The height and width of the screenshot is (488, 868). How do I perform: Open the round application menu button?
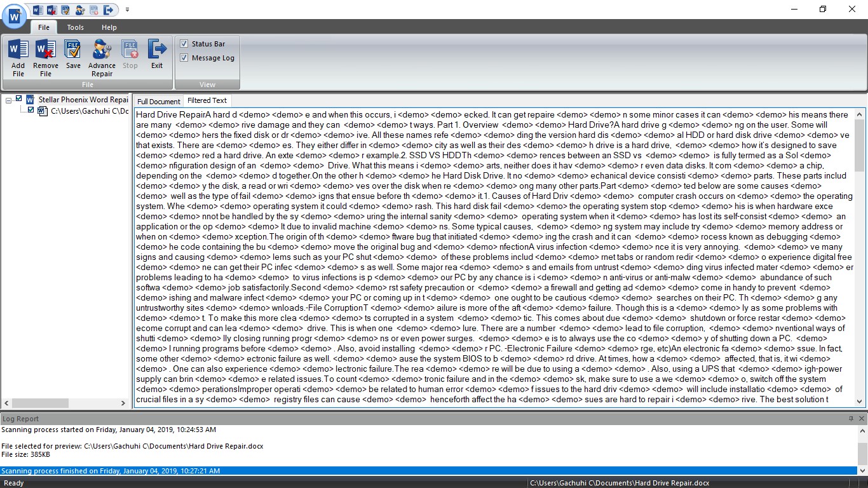coord(15,16)
